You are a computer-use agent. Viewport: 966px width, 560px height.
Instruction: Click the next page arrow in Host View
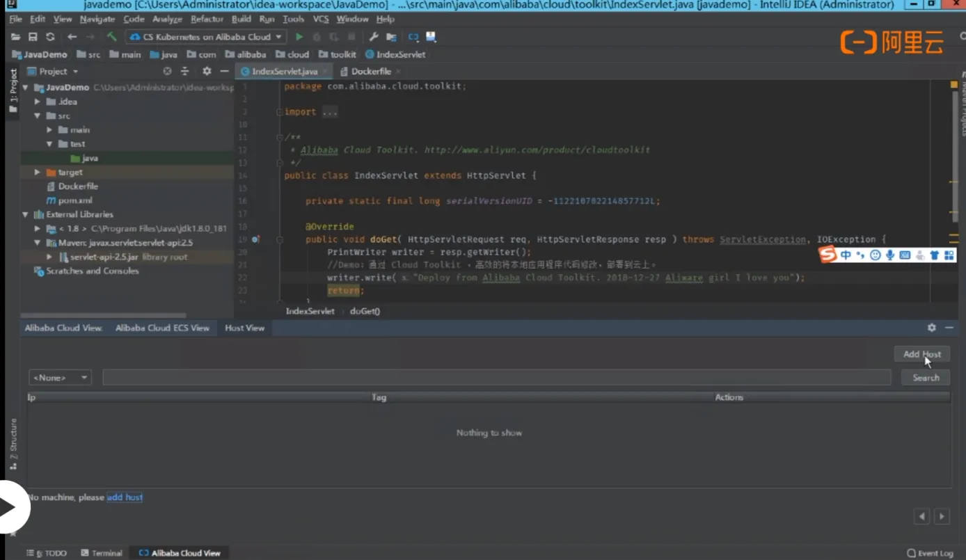[942, 516]
